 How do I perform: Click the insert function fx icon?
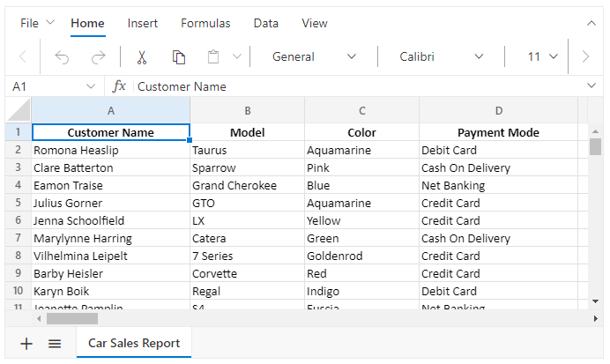click(x=119, y=86)
